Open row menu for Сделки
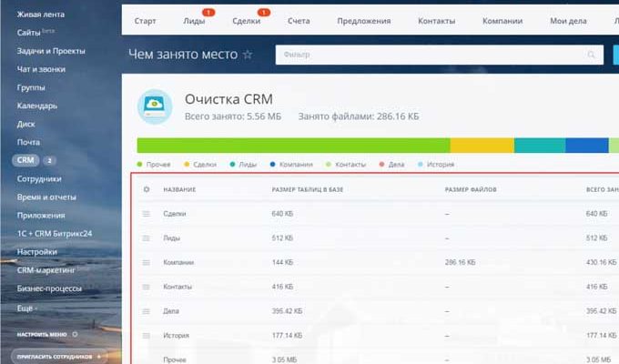This screenshot has height=364, width=619. (x=146, y=214)
